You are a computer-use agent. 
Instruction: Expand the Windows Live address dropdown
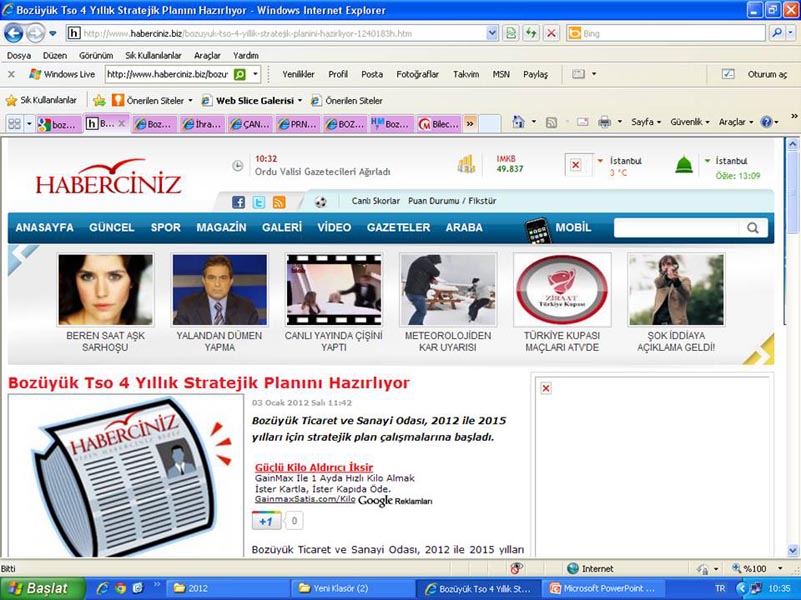pyautogui.click(x=255, y=75)
